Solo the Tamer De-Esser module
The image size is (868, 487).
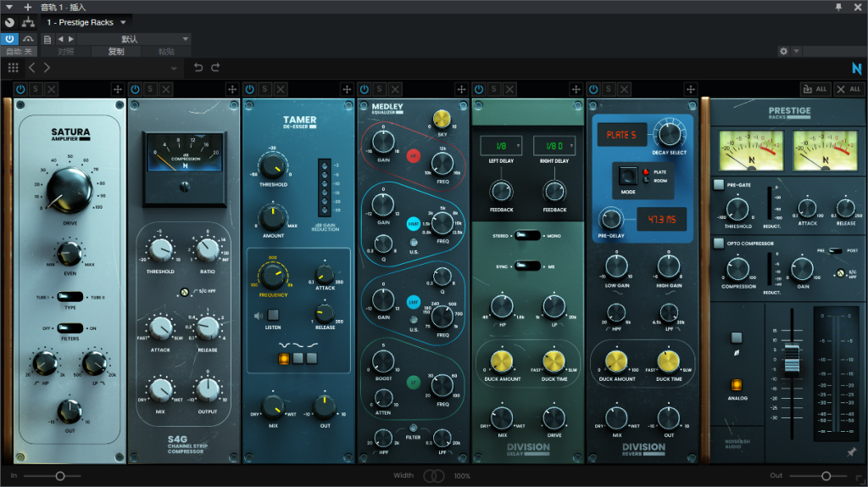[x=265, y=89]
